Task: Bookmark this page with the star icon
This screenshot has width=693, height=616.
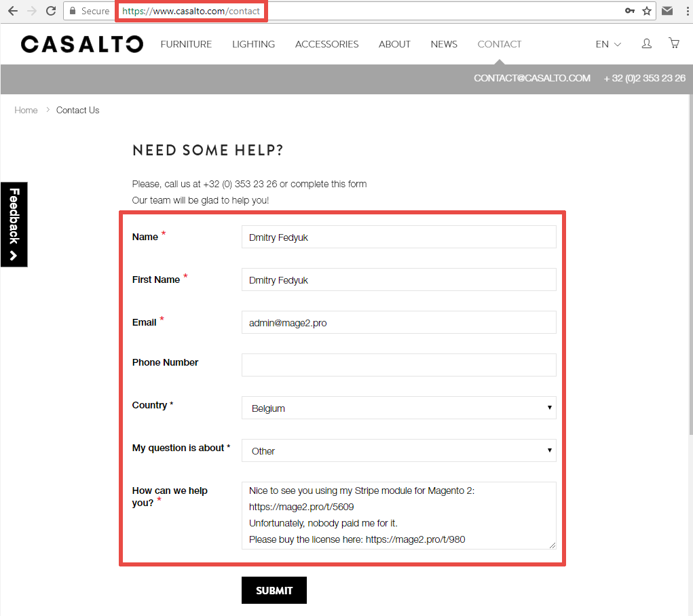Action: [647, 11]
